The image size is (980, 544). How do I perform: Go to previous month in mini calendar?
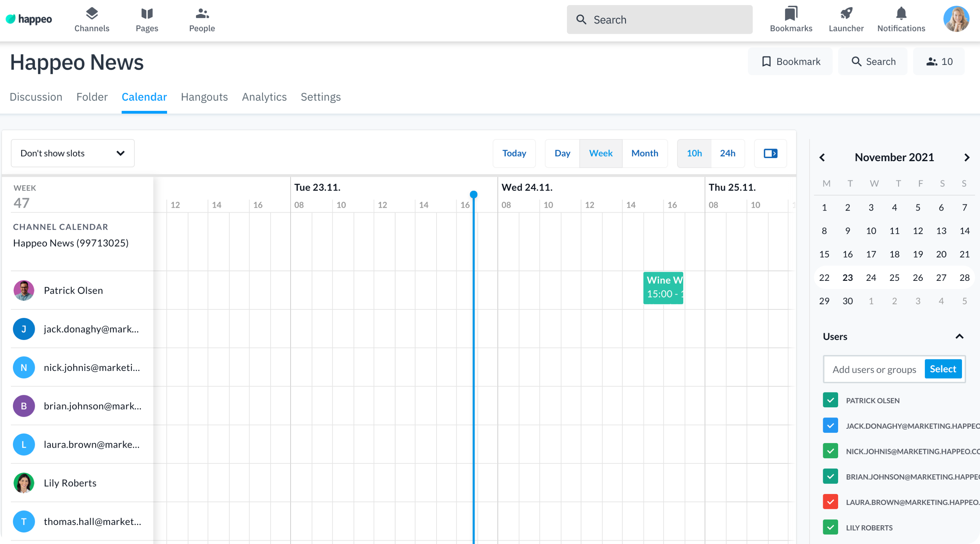point(822,157)
